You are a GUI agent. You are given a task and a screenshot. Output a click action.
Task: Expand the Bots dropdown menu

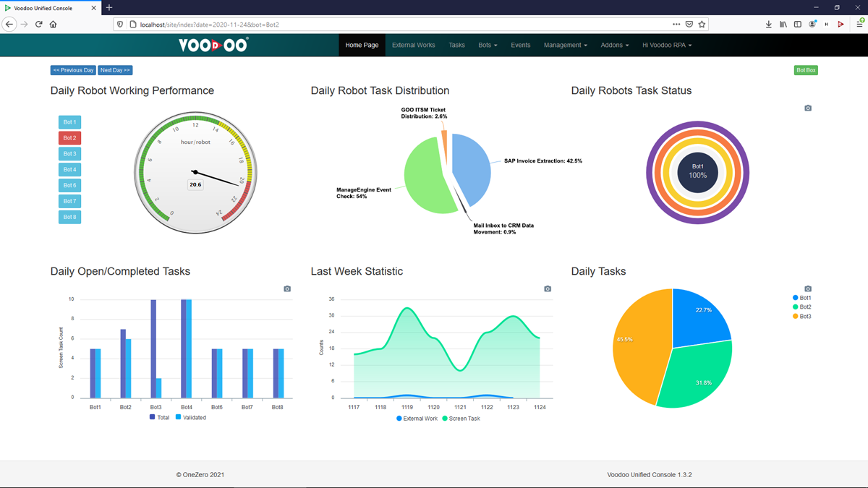click(x=488, y=45)
